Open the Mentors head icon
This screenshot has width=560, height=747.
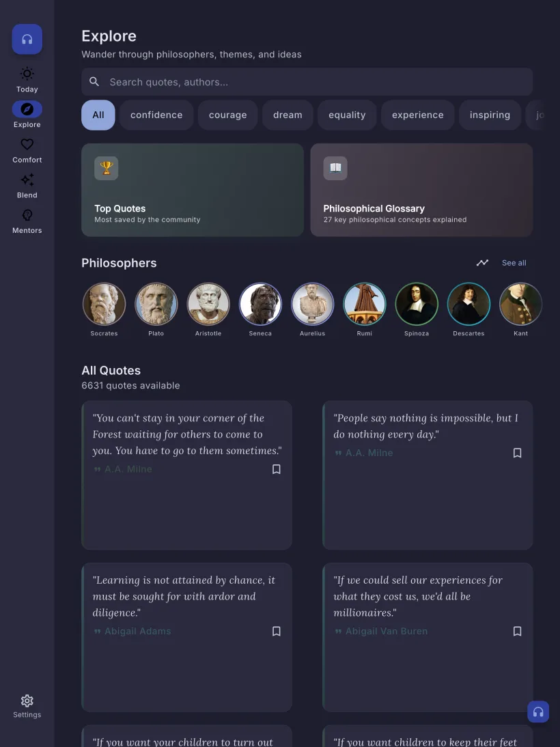coord(27,215)
